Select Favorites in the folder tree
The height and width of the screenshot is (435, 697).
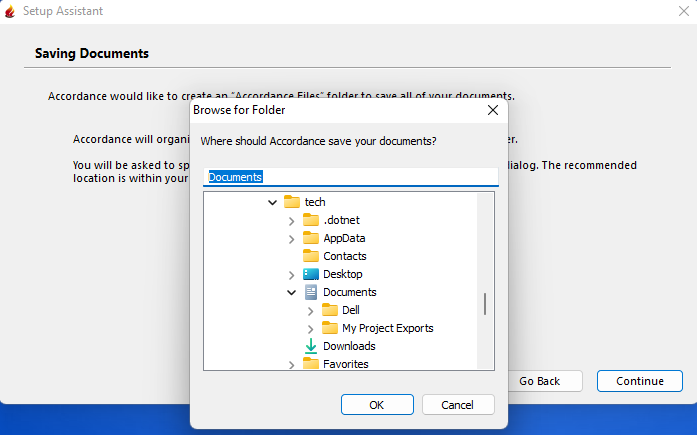pos(345,364)
